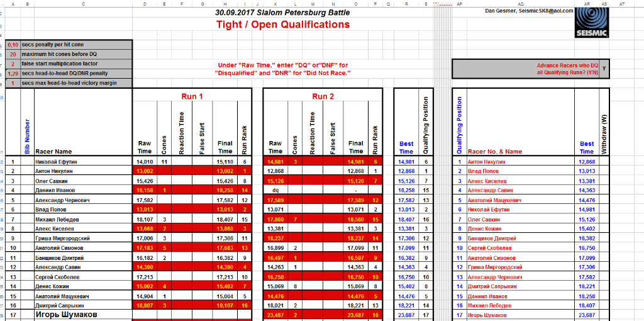Select Игорь Шумаков in the Racer Name column

(66, 315)
